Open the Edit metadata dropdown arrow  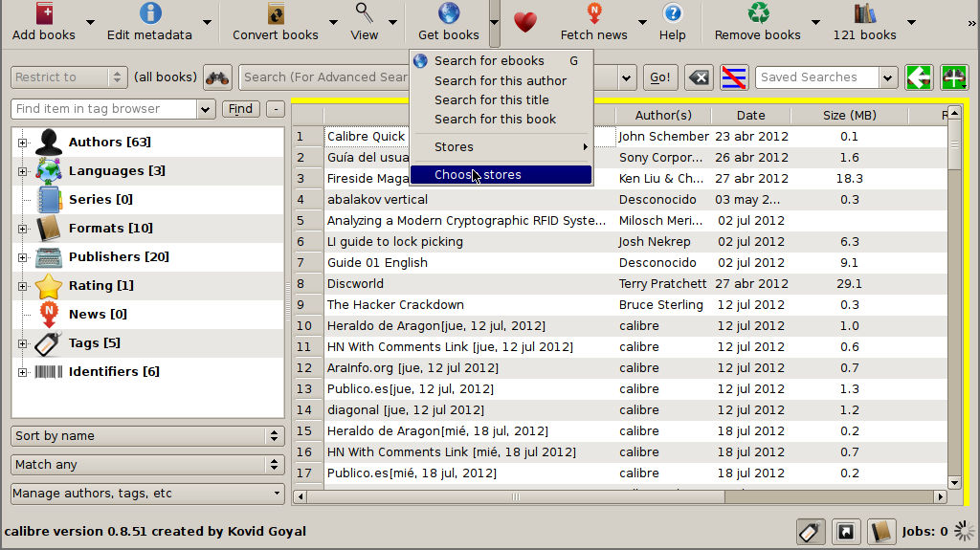207,23
